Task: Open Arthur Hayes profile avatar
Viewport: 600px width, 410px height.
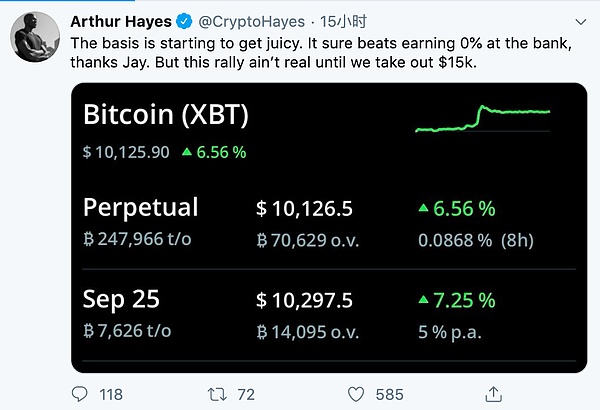Action: [33, 38]
